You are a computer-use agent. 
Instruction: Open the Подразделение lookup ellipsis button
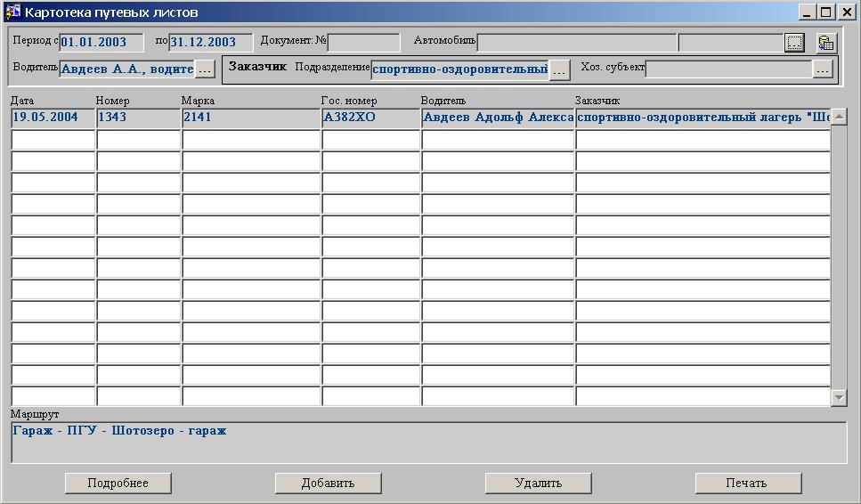[559, 69]
